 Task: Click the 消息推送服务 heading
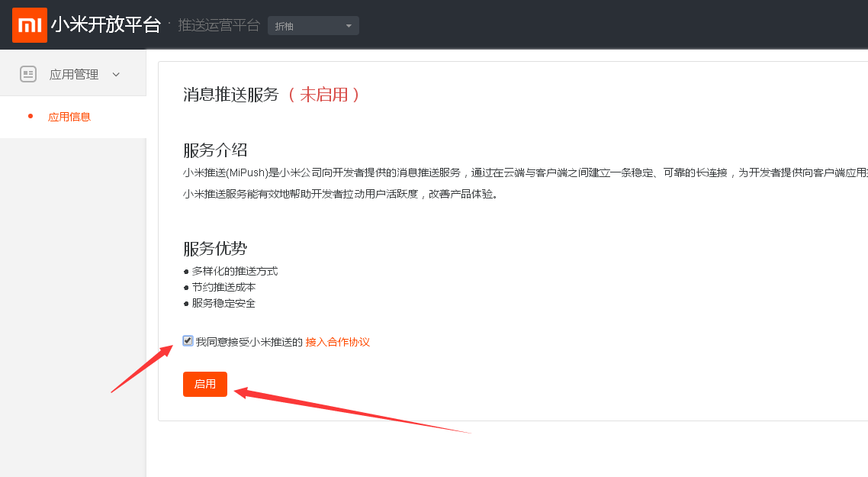[231, 95]
